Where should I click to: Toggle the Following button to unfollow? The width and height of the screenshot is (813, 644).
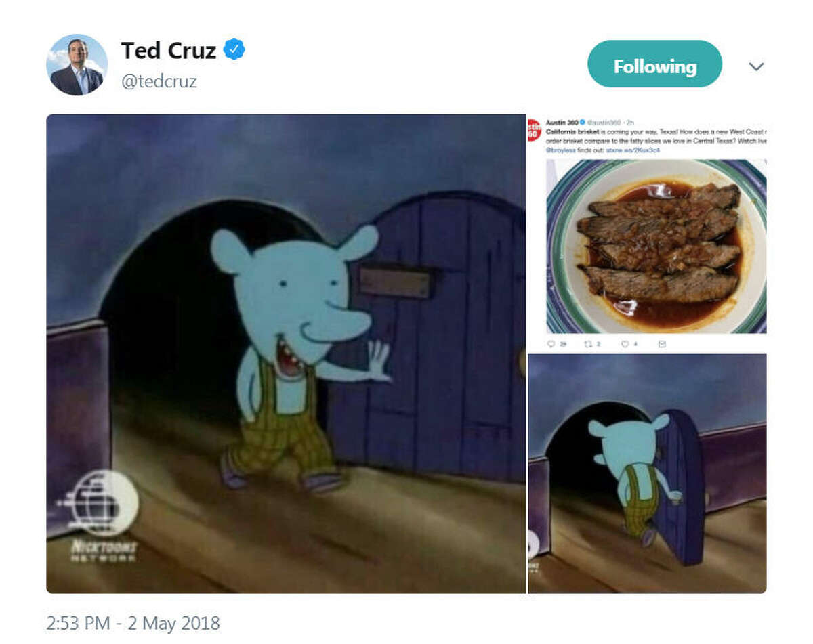point(654,64)
